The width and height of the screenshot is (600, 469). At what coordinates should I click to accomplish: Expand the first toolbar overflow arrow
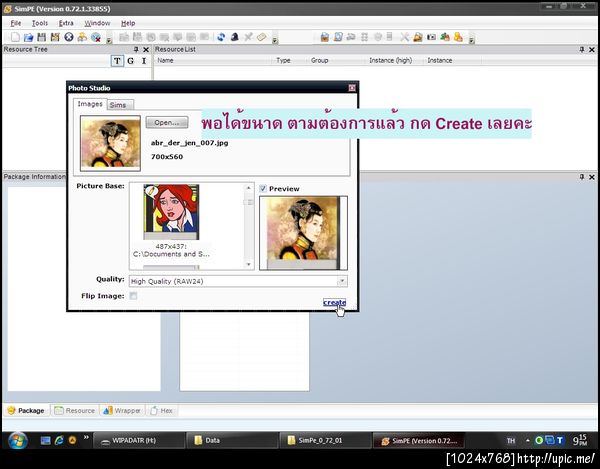(109, 39)
